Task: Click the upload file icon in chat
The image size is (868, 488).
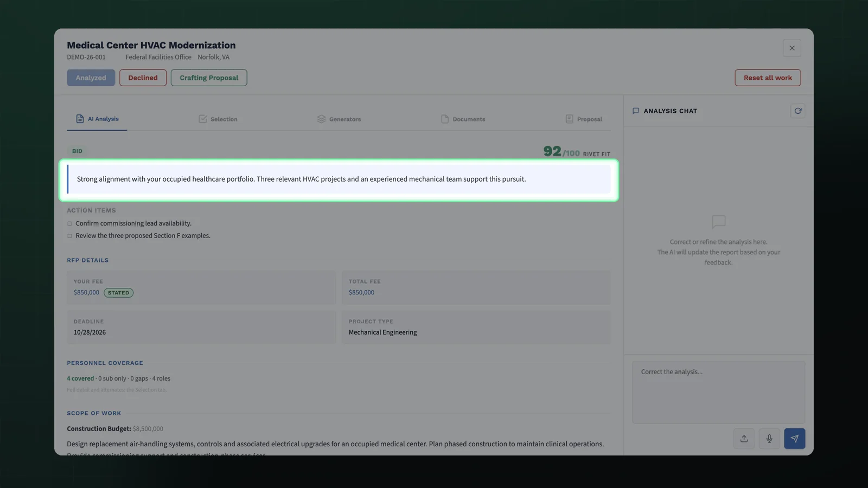Action: tap(744, 439)
